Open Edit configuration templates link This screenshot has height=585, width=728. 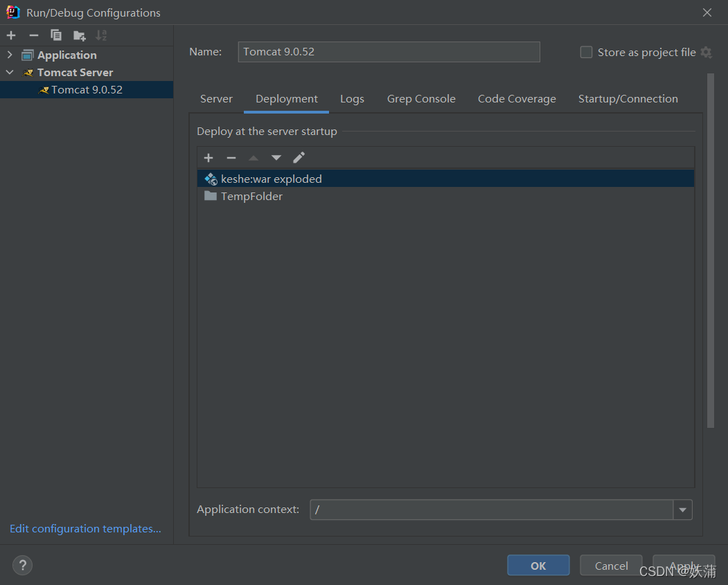click(x=85, y=528)
